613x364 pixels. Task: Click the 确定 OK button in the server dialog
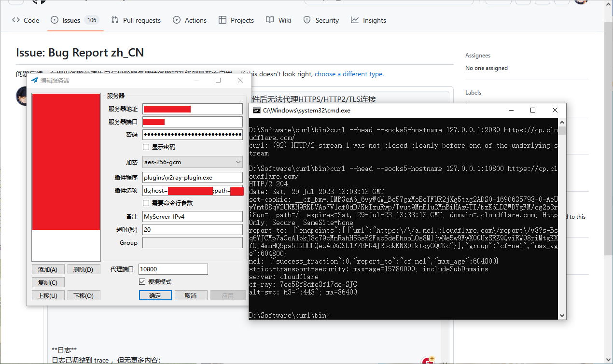click(x=155, y=295)
